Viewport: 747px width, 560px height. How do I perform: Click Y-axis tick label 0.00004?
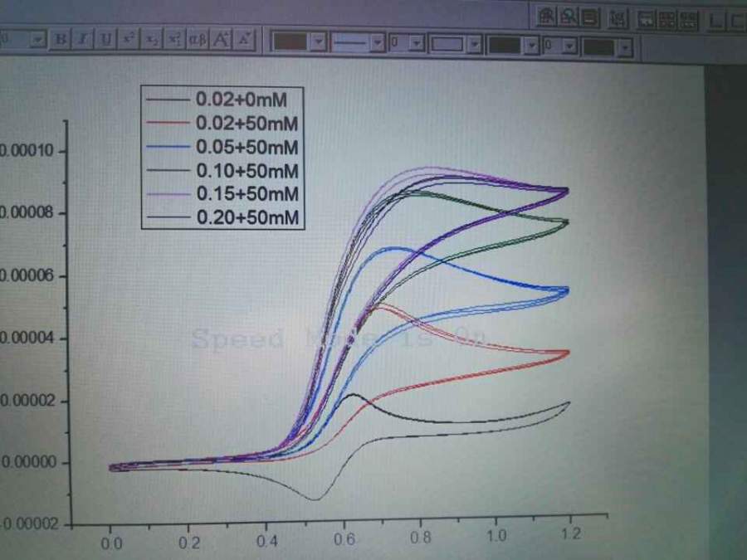(27, 338)
